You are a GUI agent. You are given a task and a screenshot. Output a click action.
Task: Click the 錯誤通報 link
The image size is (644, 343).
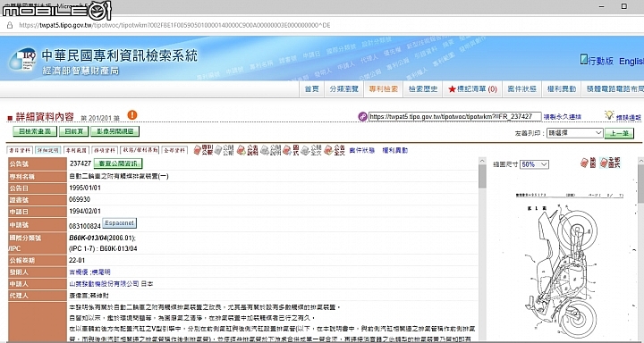(628, 117)
